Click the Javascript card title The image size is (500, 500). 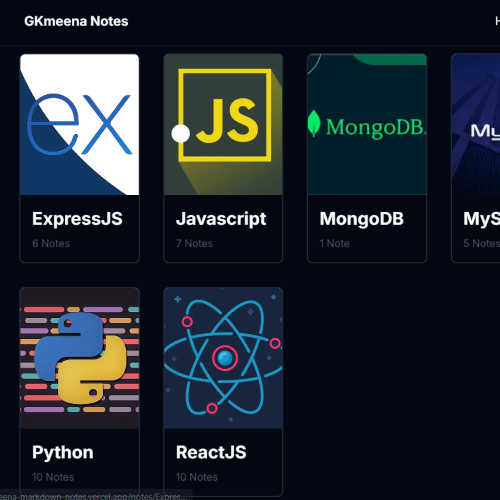[x=221, y=219]
